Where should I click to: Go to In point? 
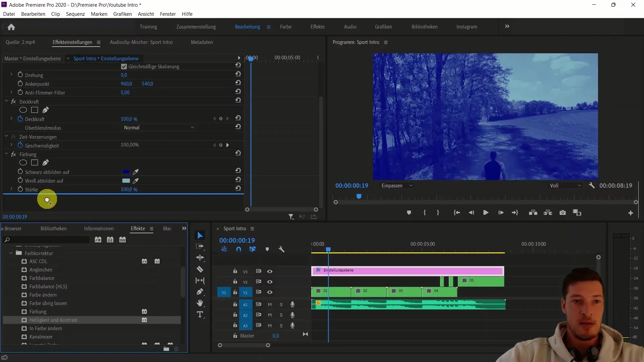457,213
